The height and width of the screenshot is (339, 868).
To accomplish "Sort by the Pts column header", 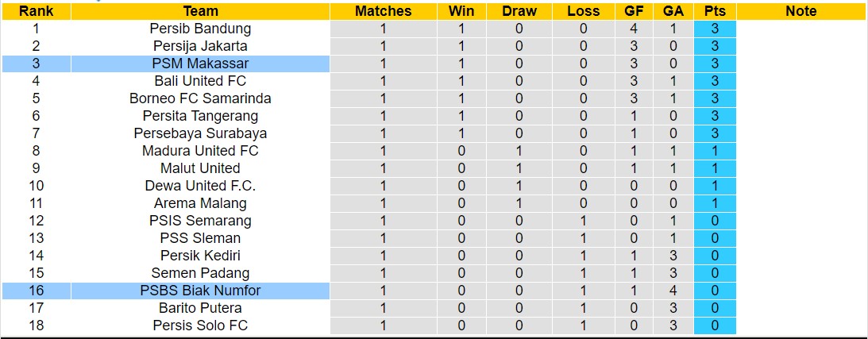I will [715, 11].
